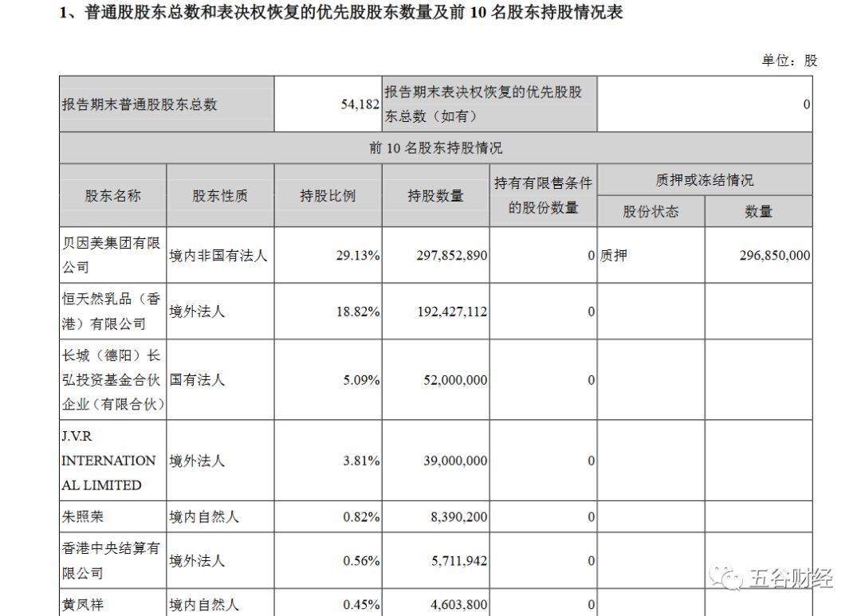
Task: Click the 数量 sub-header
Action: [x=758, y=212]
